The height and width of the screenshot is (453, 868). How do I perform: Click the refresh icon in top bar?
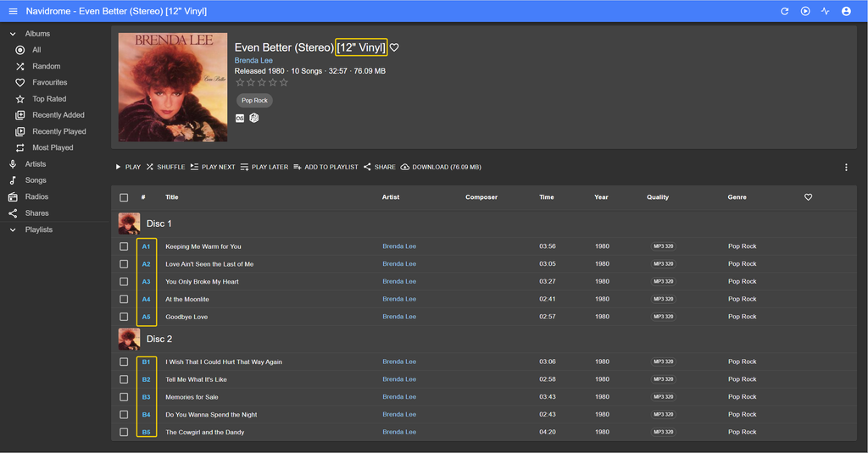point(784,11)
